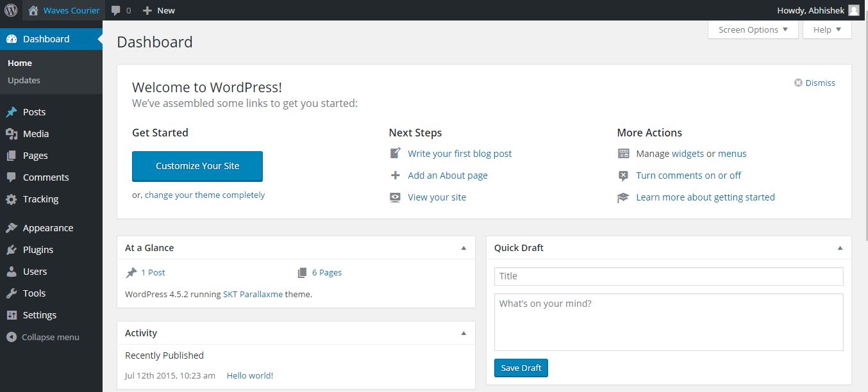Click the Media icon in sidebar
This screenshot has width=868, height=392.
[12, 134]
